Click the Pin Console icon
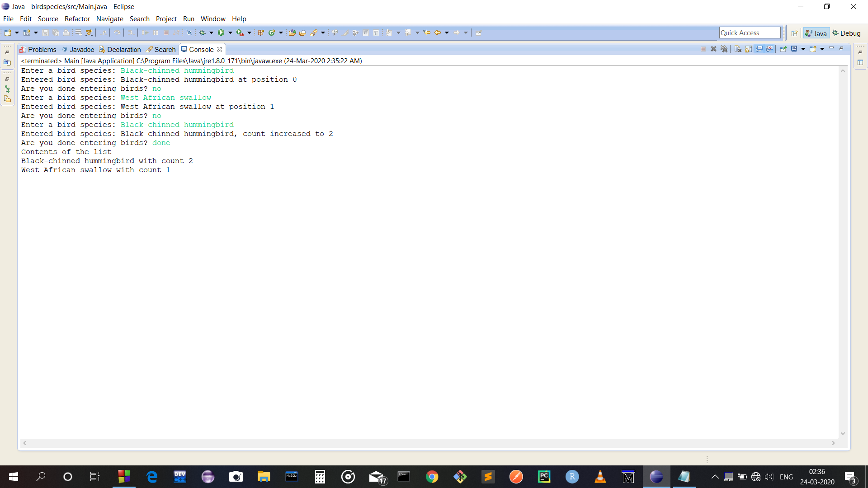The width and height of the screenshot is (868, 488). pyautogui.click(x=783, y=49)
